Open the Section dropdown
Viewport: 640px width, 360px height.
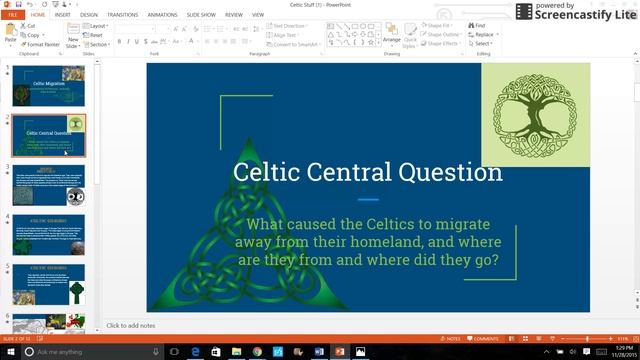pos(97,44)
